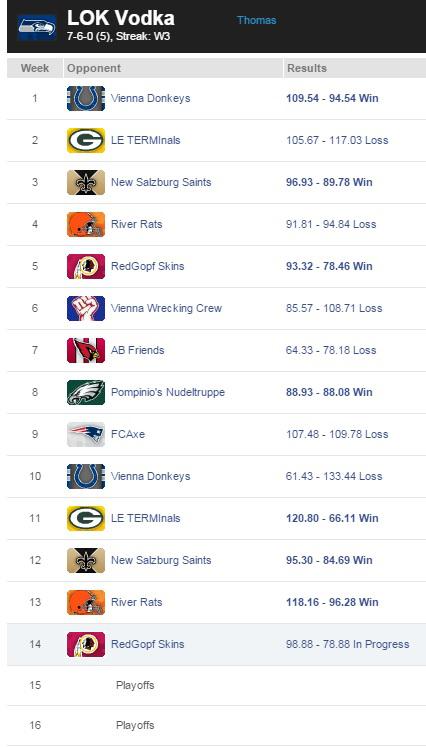View week 10 result 61.43 - 133.44 Loss
The image size is (426, 747).
pyautogui.click(x=334, y=476)
